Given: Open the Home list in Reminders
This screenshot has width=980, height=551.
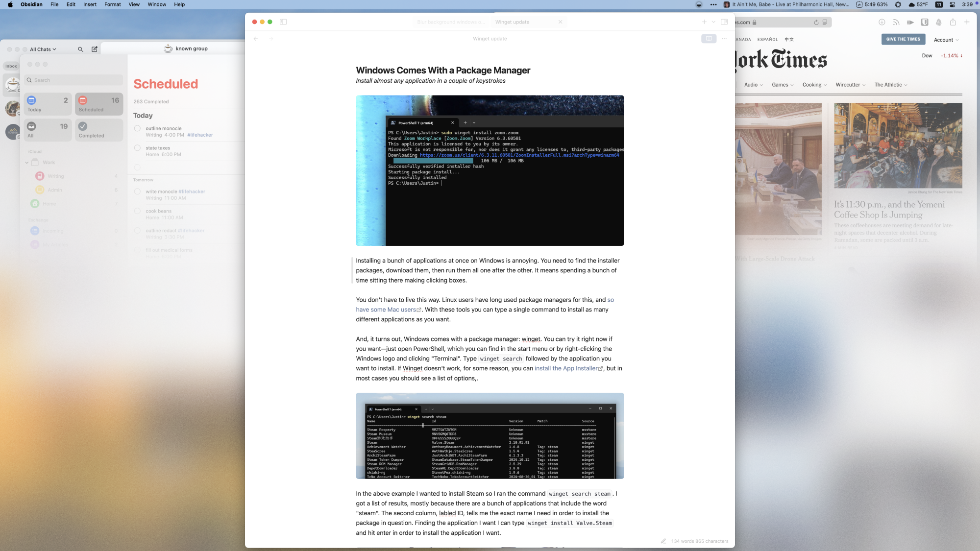Looking at the screenshot, I should (73, 204).
